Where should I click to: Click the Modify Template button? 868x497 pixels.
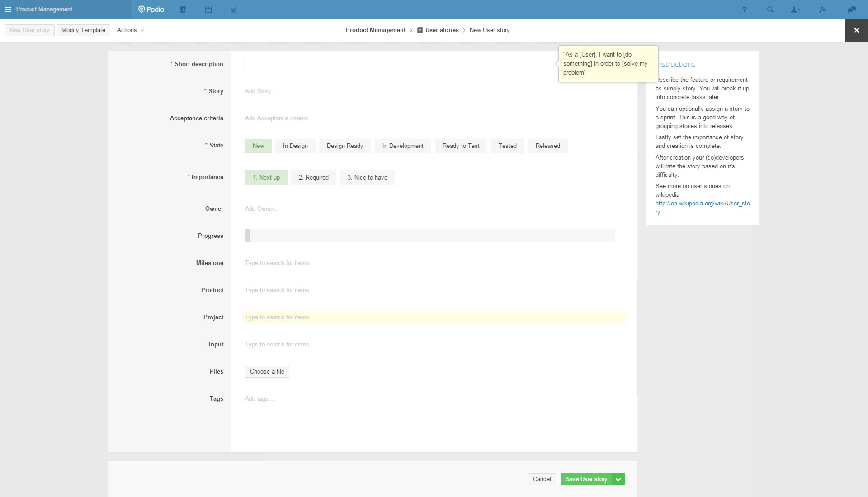pyautogui.click(x=83, y=30)
